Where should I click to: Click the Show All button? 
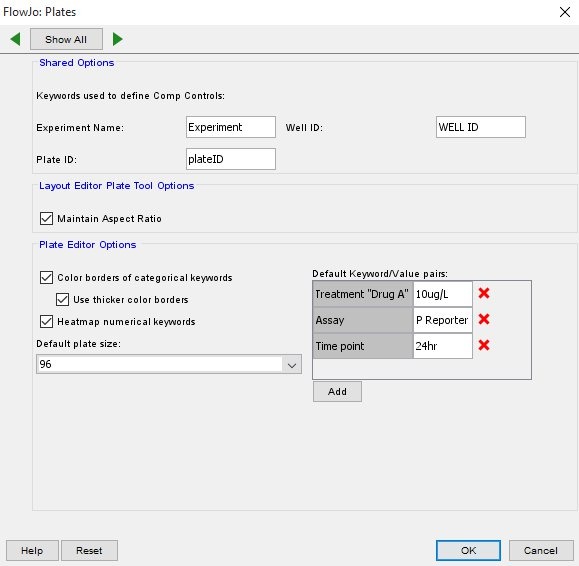pyautogui.click(x=66, y=39)
